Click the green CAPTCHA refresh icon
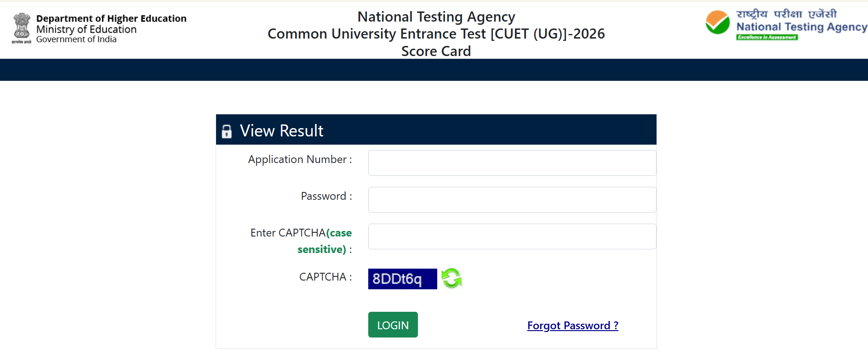 451,278
